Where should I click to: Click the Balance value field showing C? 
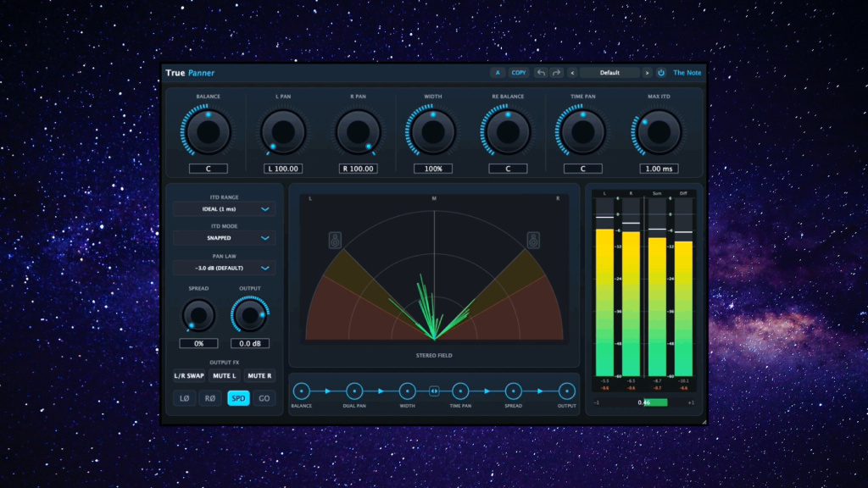tap(209, 169)
